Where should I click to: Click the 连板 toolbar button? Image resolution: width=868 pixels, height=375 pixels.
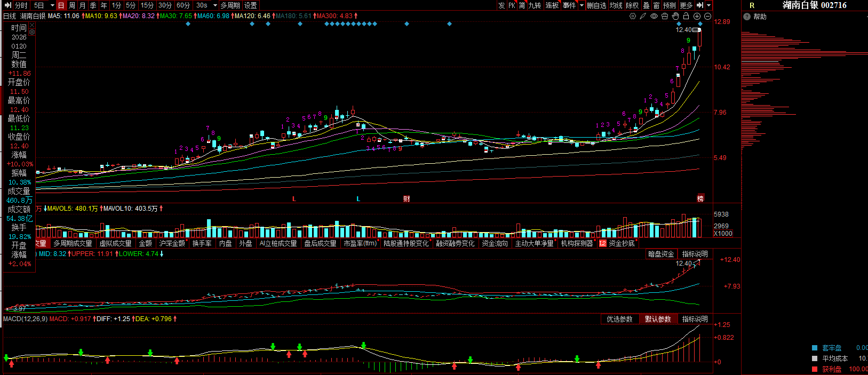552,5
